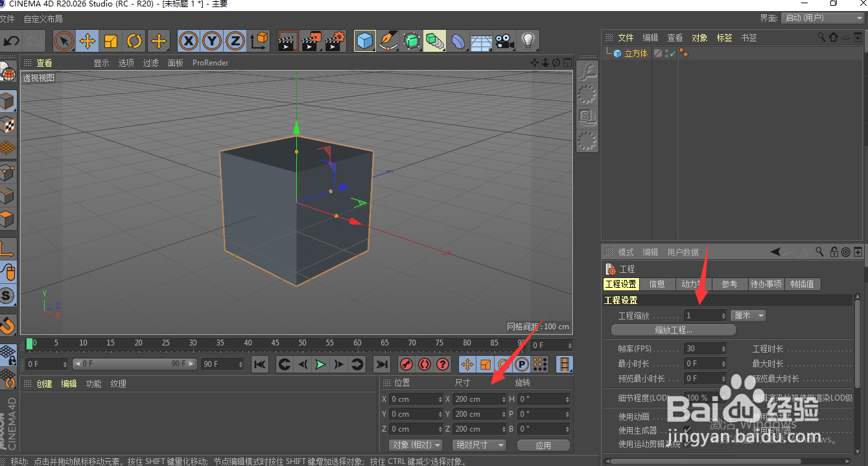Select the Light creation icon
This screenshot has height=466, width=868.
click(x=528, y=41)
